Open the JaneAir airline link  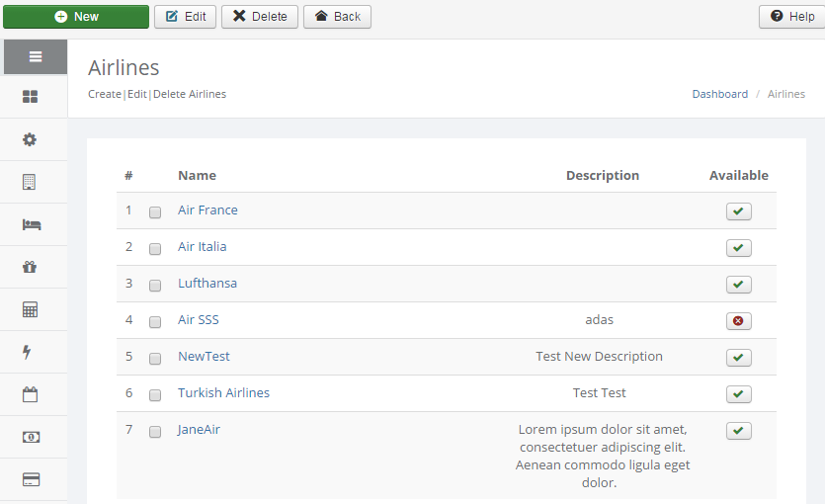click(199, 429)
